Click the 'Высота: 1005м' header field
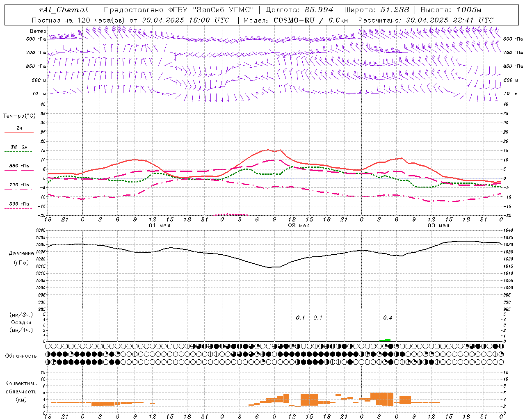The image size is (525, 420). coord(451,10)
